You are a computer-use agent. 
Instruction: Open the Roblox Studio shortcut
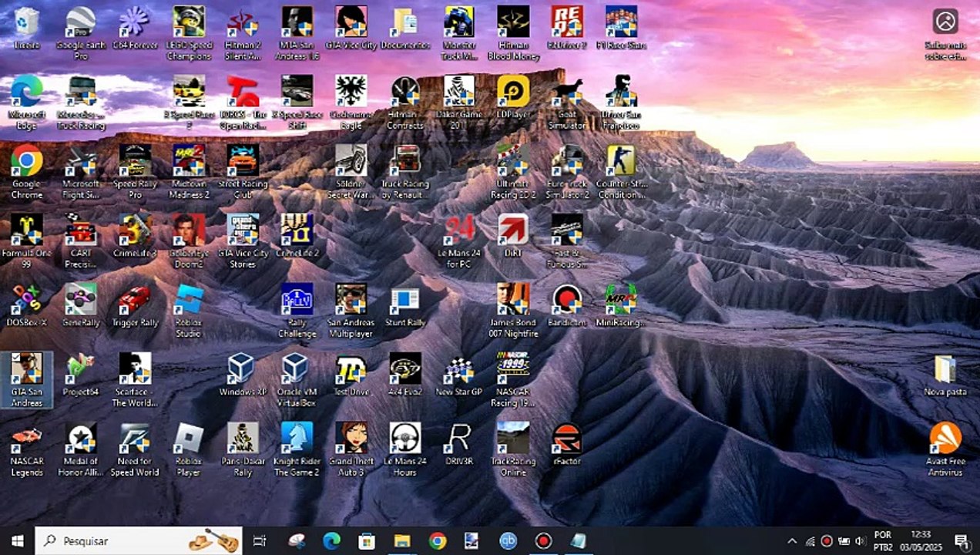point(189,311)
